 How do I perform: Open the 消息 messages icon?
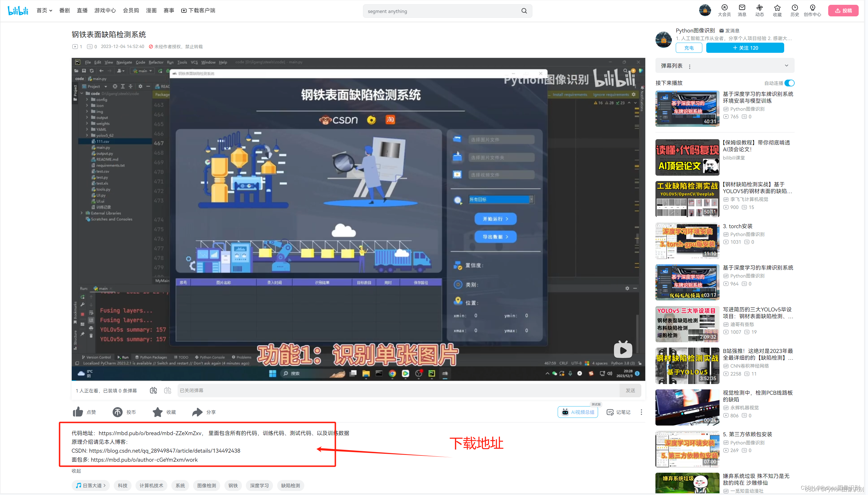coord(742,10)
